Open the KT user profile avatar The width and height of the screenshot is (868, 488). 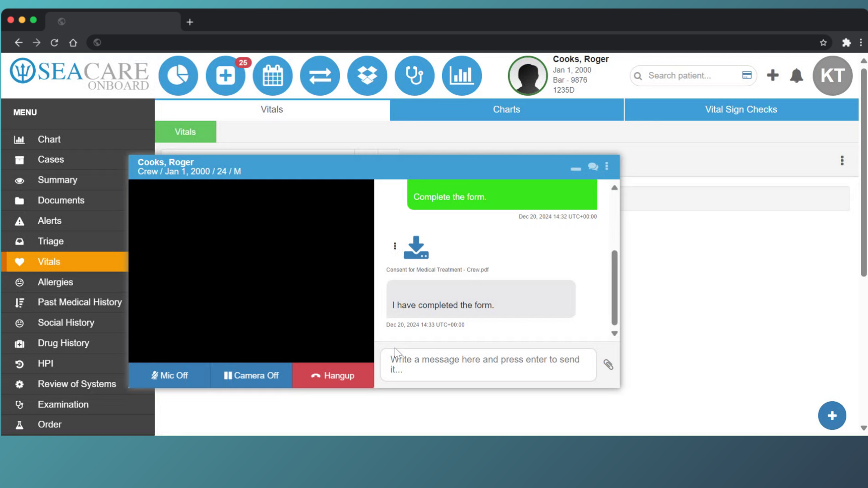coord(833,75)
